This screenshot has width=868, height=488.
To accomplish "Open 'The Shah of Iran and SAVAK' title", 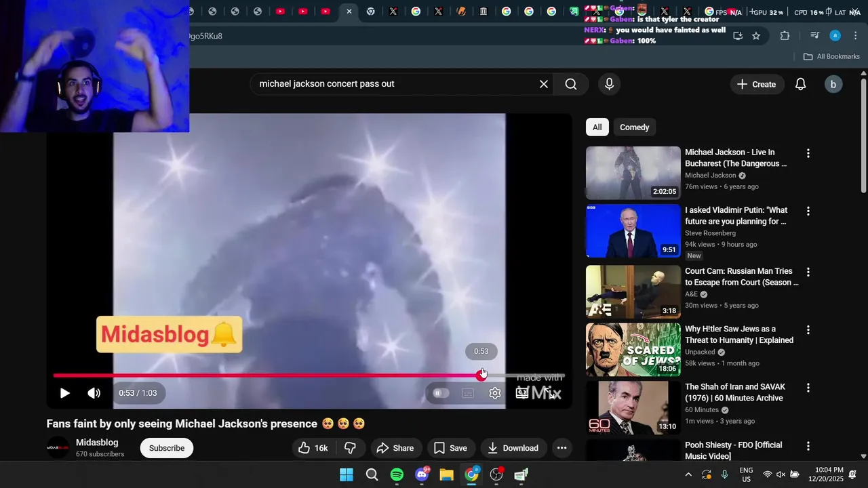I will coord(735,392).
